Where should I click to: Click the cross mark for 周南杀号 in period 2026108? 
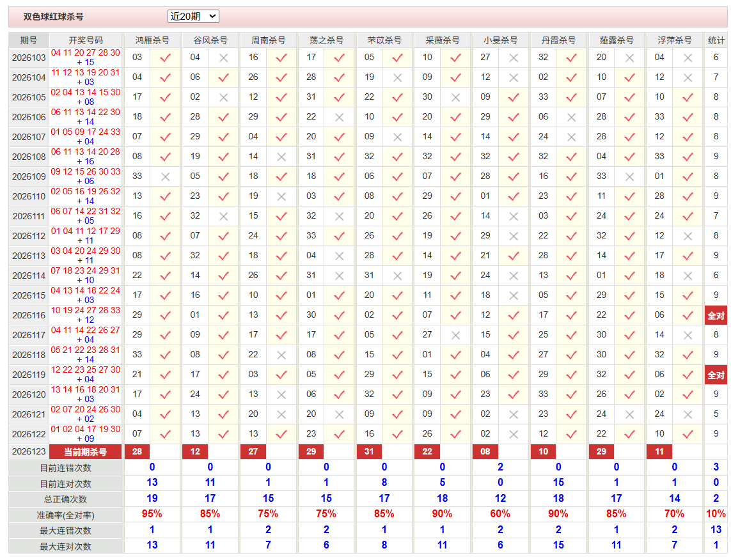tap(281, 157)
